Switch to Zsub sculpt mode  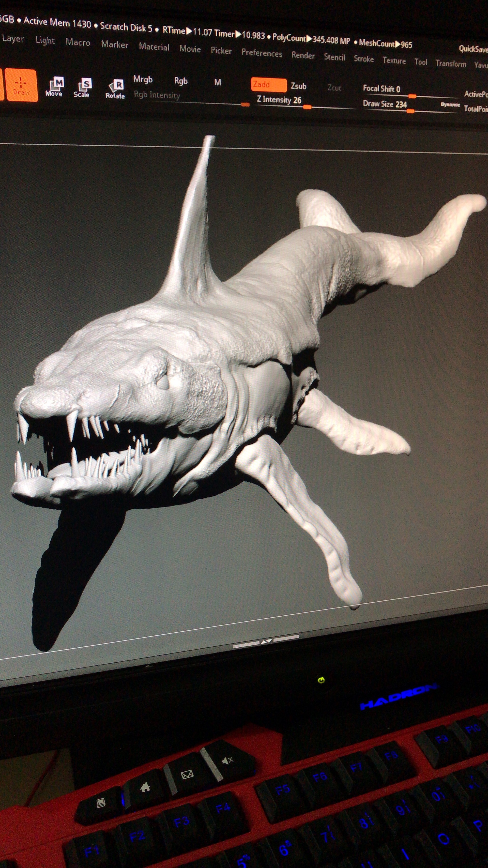click(x=299, y=86)
